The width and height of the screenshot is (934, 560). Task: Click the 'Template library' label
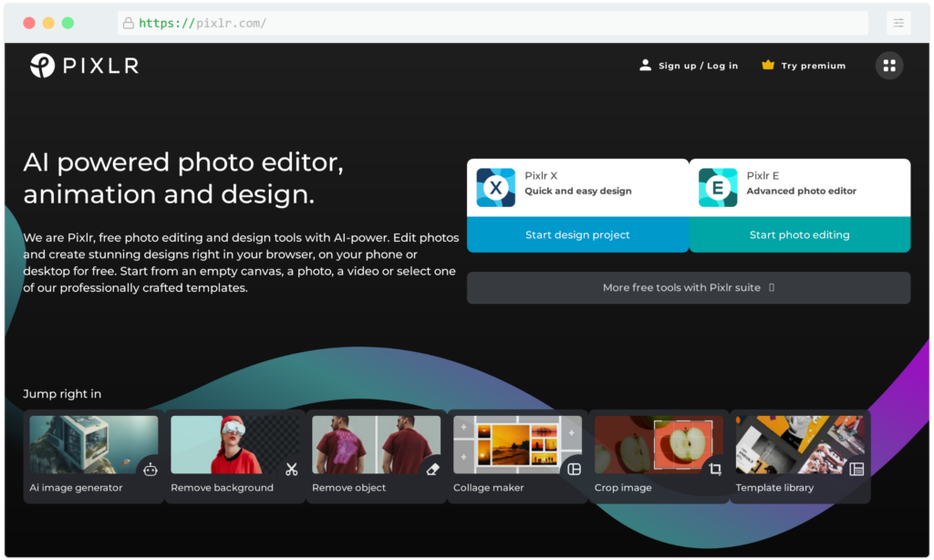click(x=774, y=487)
